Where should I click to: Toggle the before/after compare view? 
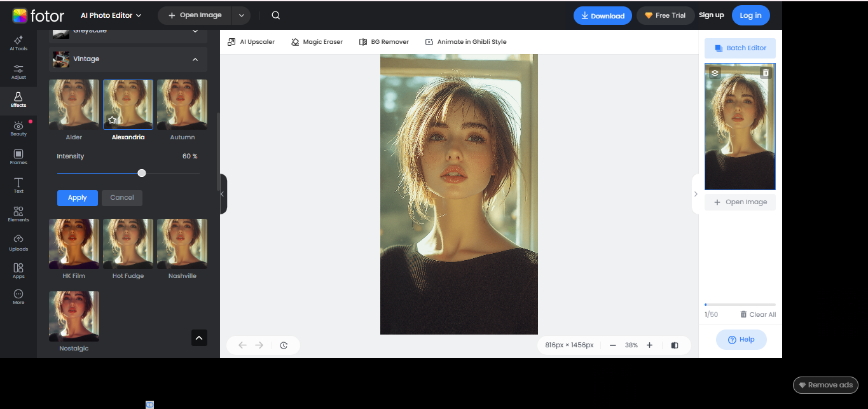(x=674, y=345)
